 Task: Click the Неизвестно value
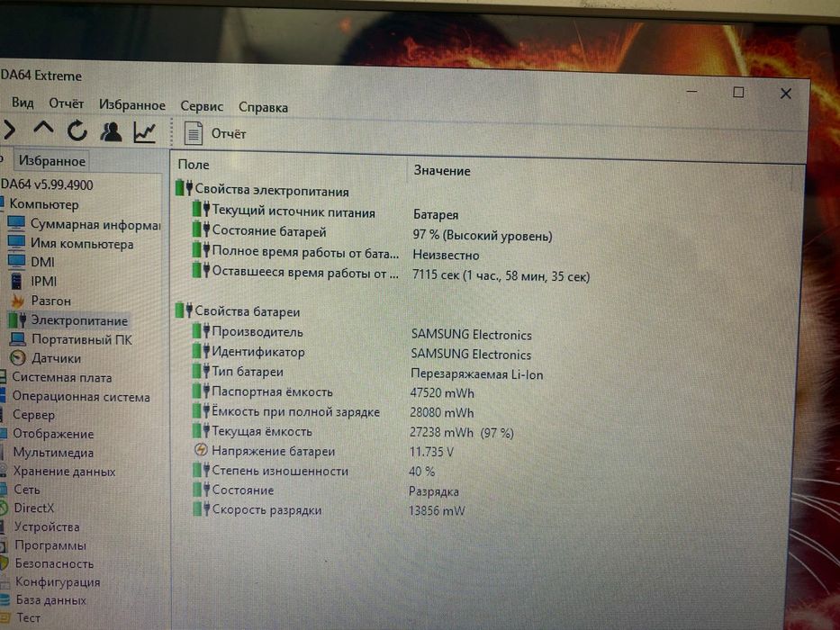pos(446,255)
